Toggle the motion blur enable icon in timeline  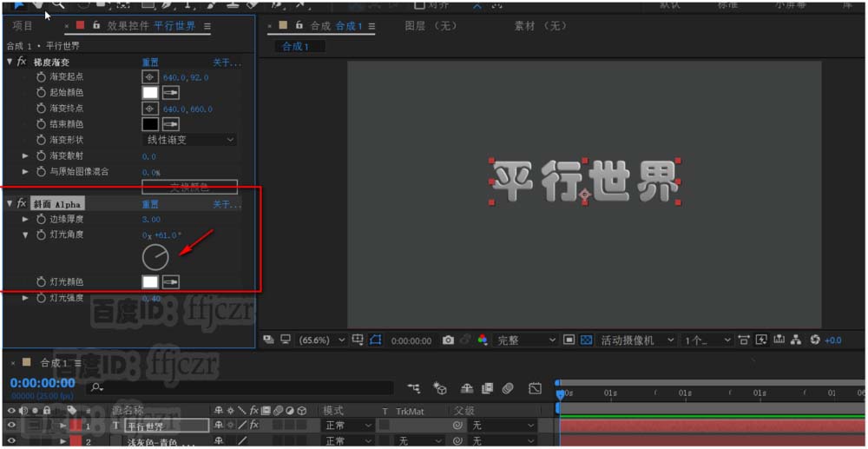pyautogui.click(x=508, y=389)
